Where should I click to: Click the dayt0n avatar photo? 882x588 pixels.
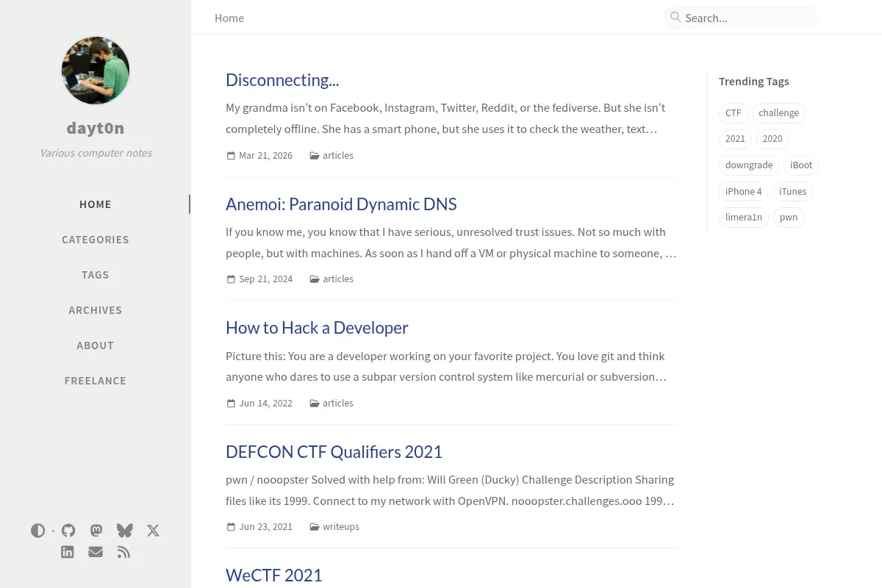[96, 71]
